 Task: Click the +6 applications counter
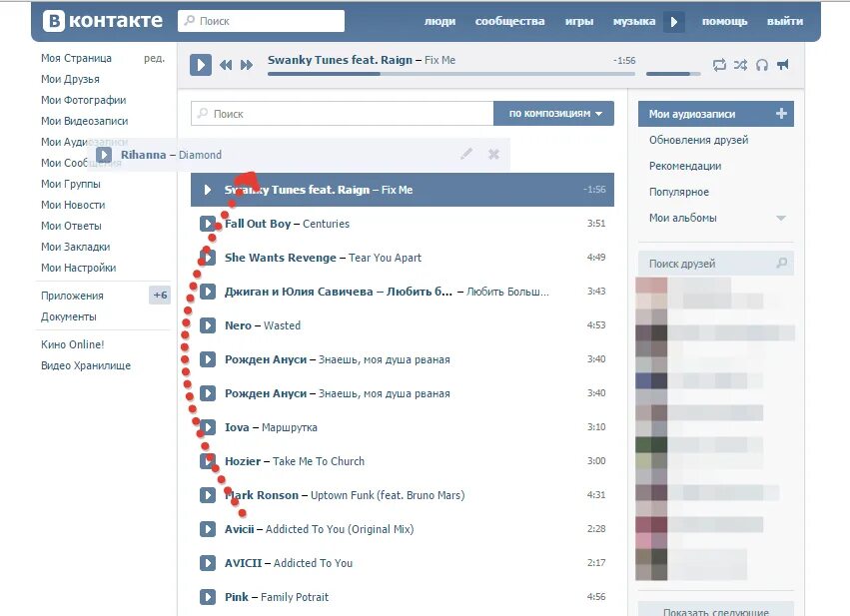(160, 296)
